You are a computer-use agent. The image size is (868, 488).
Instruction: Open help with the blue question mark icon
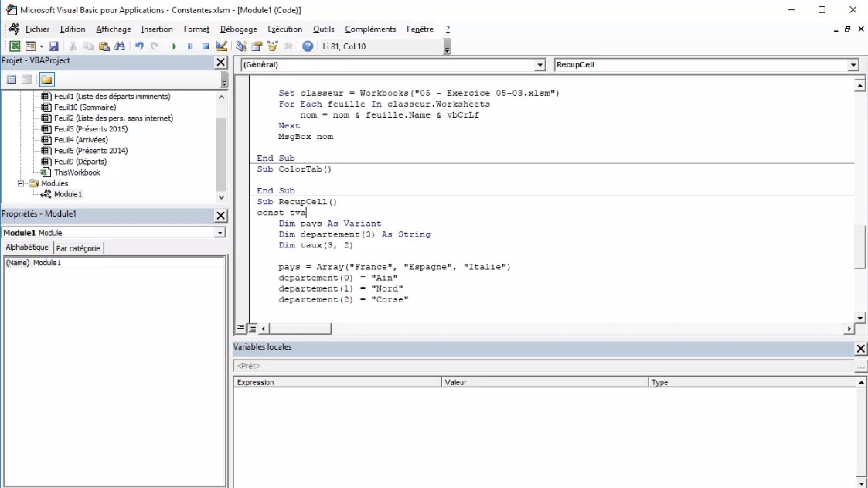[308, 46]
